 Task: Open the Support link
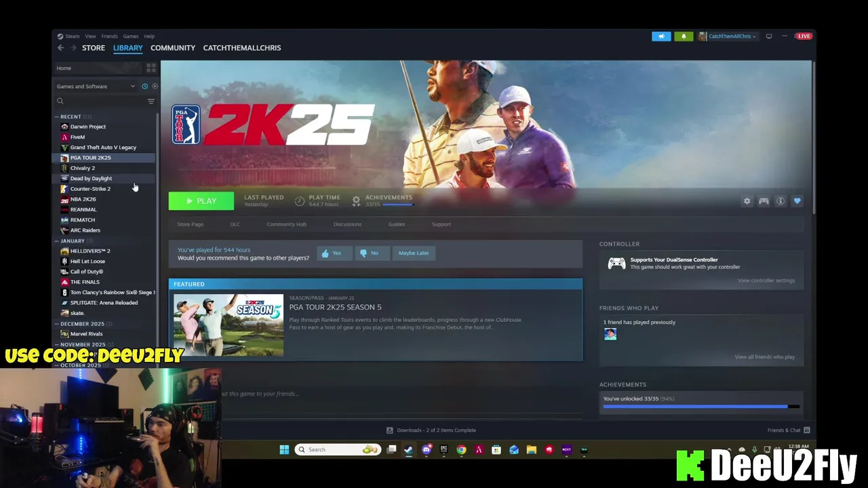pyautogui.click(x=441, y=224)
